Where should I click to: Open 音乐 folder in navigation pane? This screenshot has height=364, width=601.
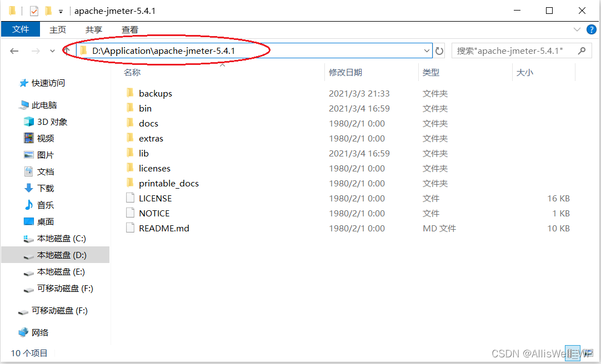pyautogui.click(x=39, y=205)
